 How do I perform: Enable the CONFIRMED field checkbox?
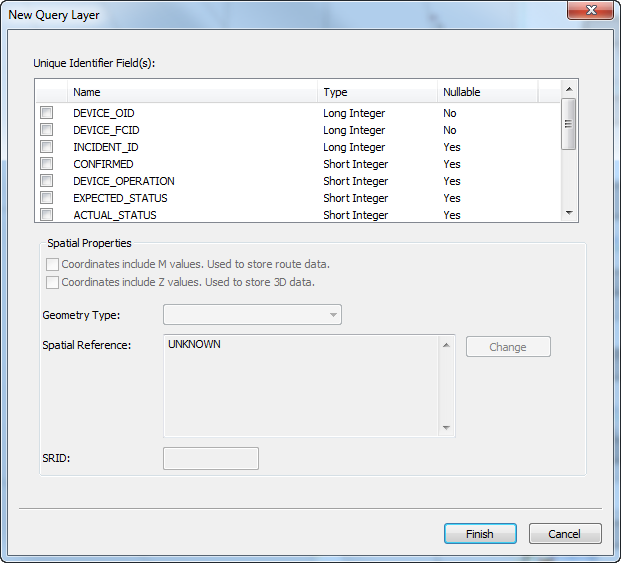(x=46, y=164)
